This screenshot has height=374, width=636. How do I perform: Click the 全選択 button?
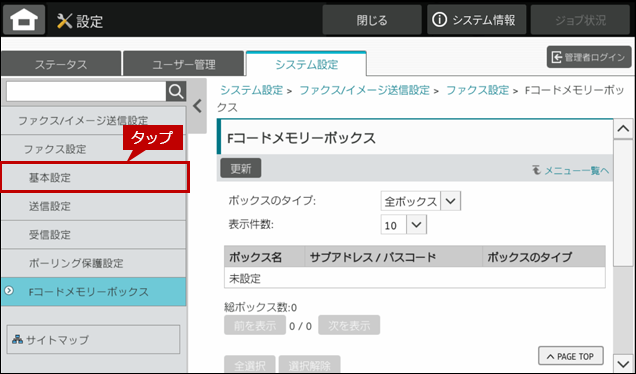point(250,364)
